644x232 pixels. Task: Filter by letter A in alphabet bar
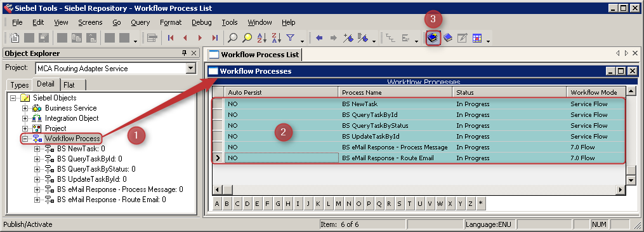(217, 203)
